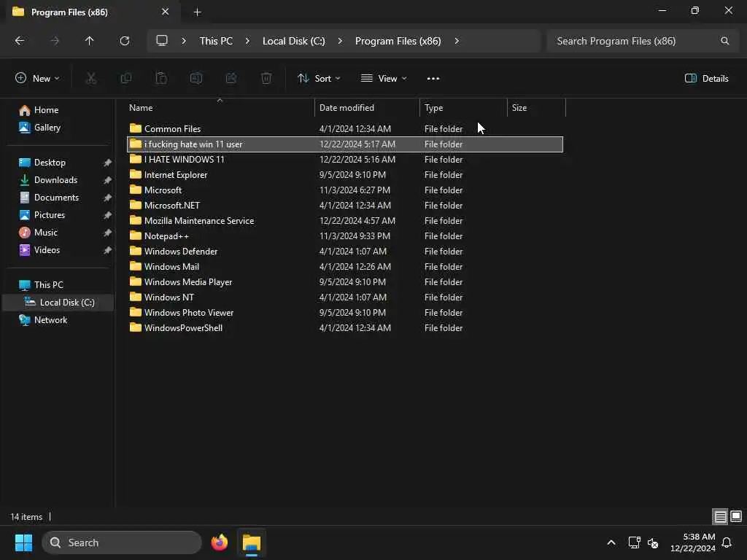
Task: Go back with the back arrow
Action: click(x=20, y=41)
